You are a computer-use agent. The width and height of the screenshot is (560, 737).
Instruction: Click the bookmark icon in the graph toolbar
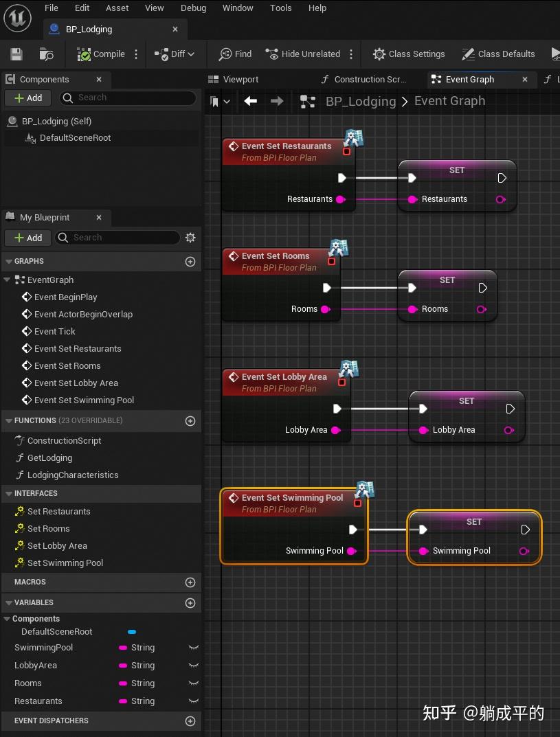(215, 101)
